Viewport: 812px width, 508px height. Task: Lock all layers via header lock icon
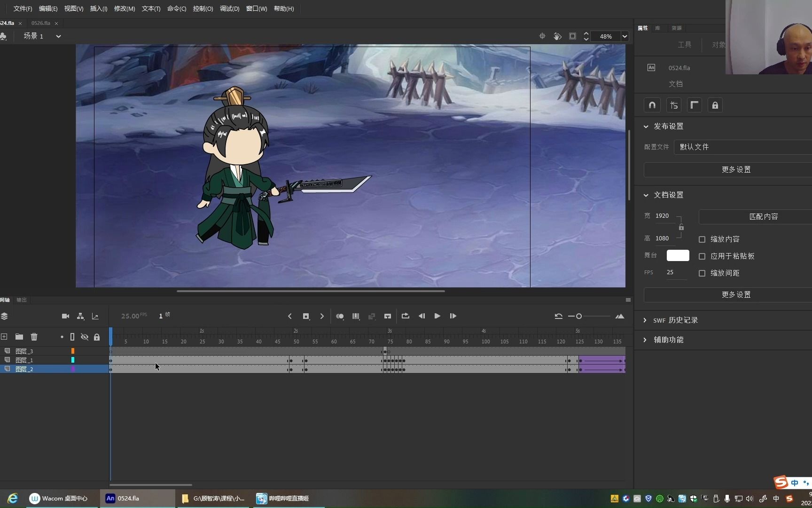97,337
